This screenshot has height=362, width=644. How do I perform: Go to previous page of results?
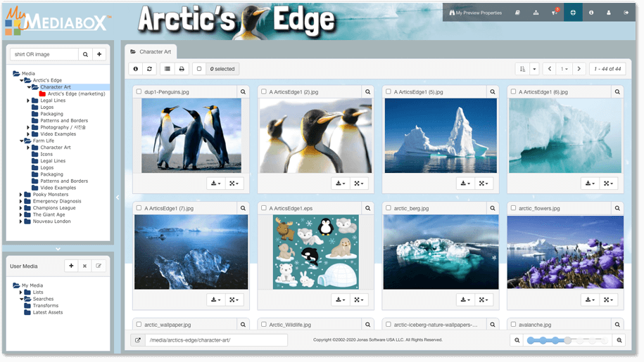(550, 69)
